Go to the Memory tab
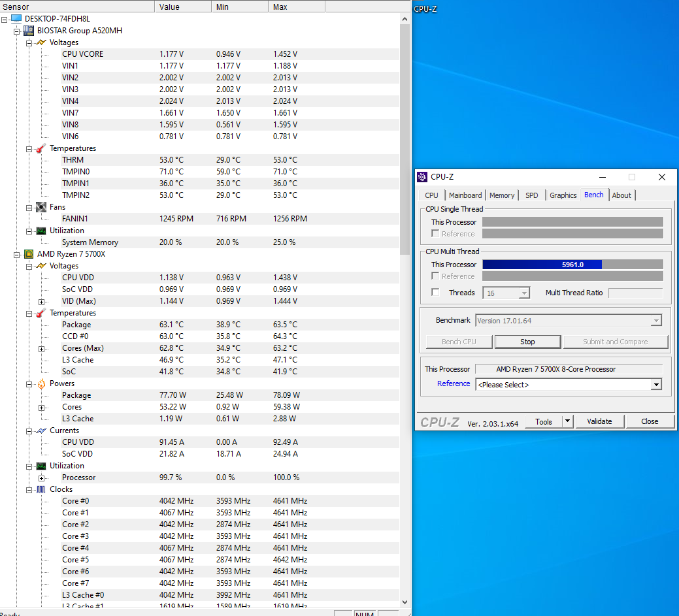This screenshot has height=616, width=679. (502, 195)
